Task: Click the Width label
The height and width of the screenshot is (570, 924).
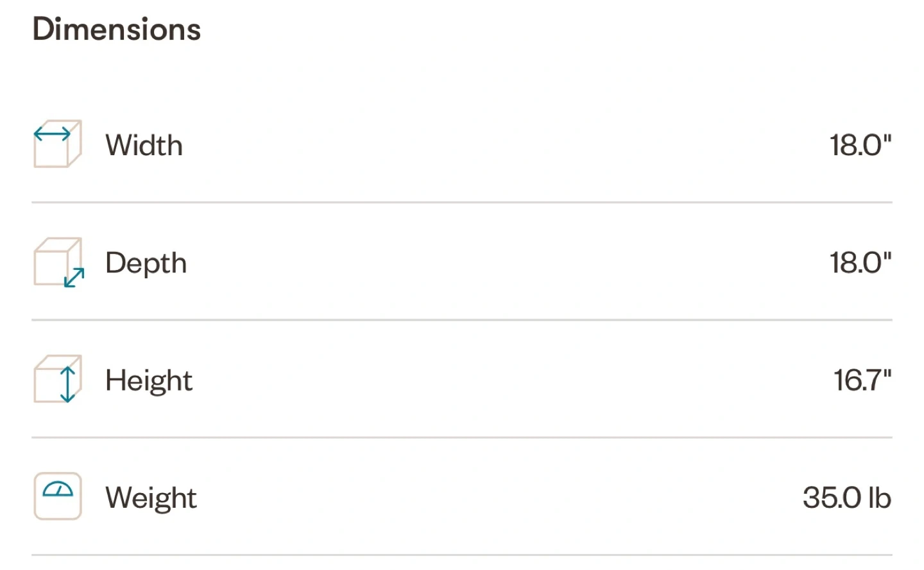Action: pyautogui.click(x=144, y=146)
